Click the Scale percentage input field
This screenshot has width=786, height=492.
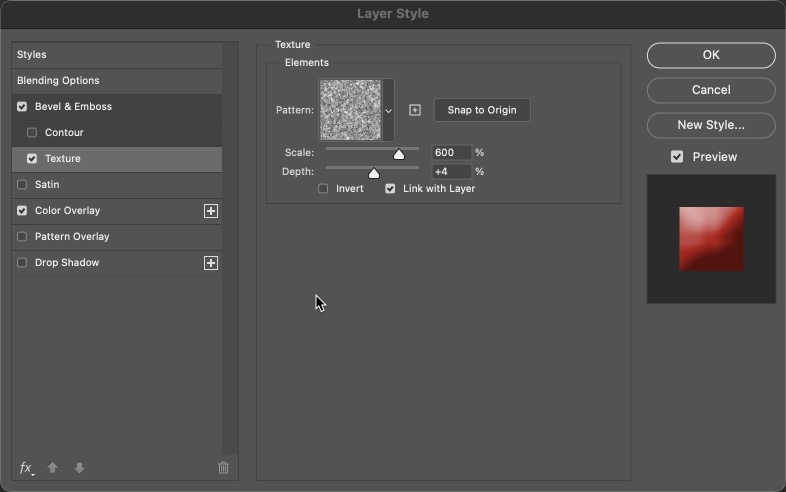point(451,152)
